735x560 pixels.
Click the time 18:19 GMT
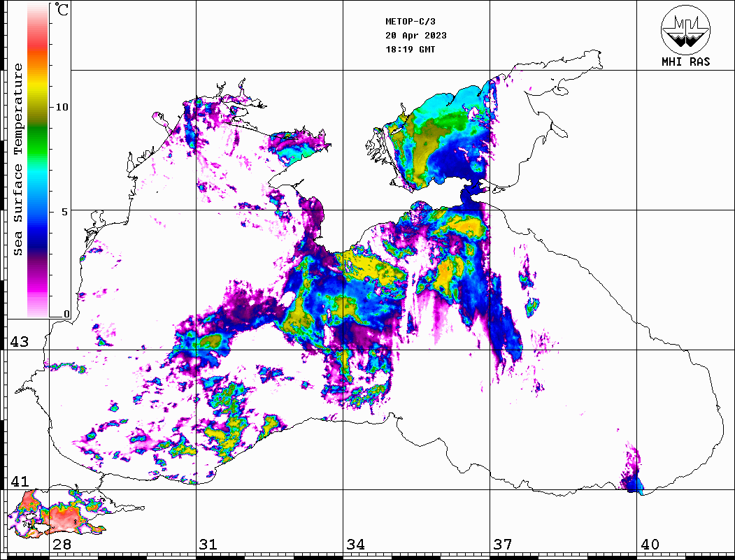tap(410, 50)
